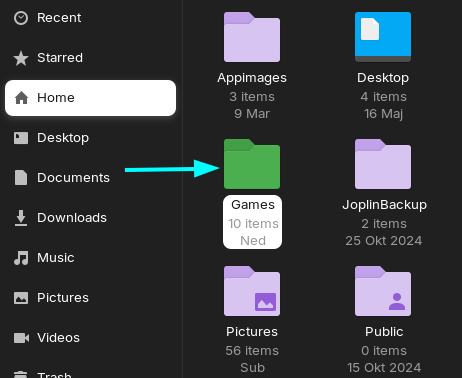Open Recent in the sidebar
This screenshot has height=378, width=462.
point(90,18)
